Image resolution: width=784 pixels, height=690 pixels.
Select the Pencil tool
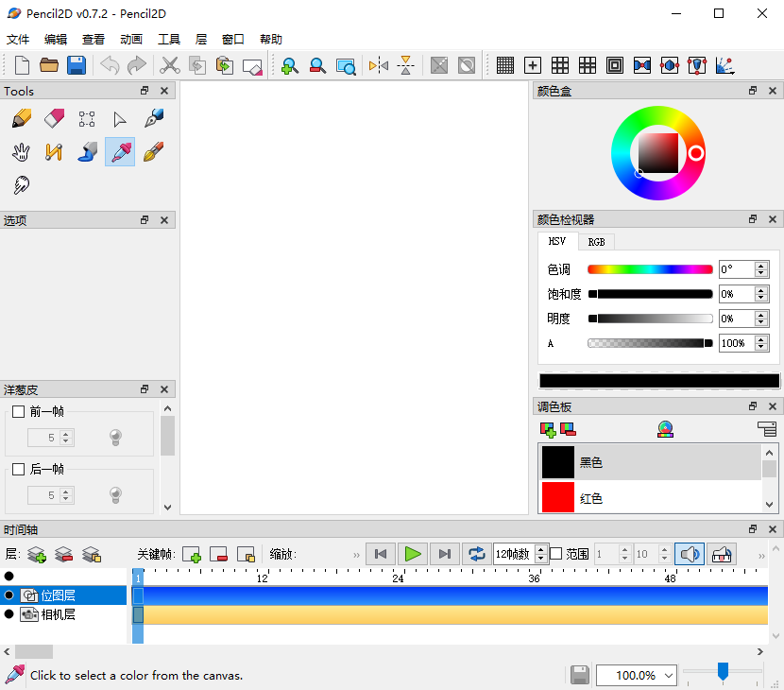coord(21,119)
